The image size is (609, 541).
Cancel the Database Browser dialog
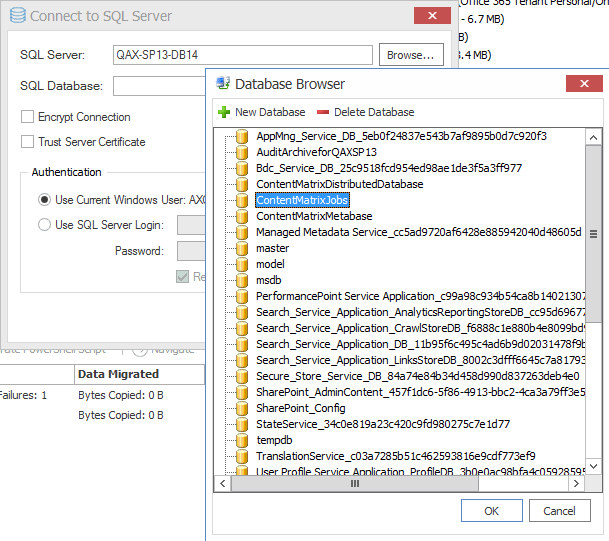[560, 511]
